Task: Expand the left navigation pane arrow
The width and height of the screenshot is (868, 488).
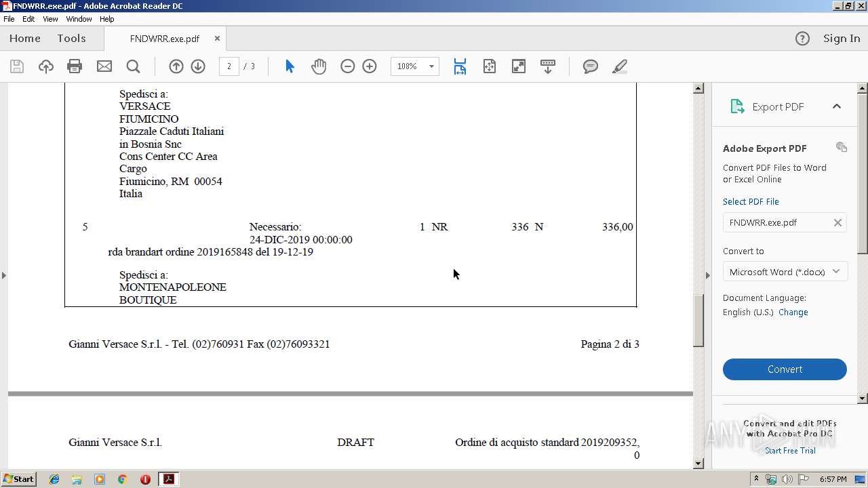Action: (4, 275)
